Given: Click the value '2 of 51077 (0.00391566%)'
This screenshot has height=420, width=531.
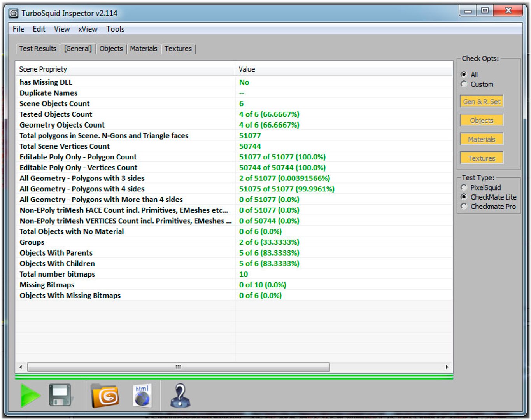Looking at the screenshot, I should (284, 178).
